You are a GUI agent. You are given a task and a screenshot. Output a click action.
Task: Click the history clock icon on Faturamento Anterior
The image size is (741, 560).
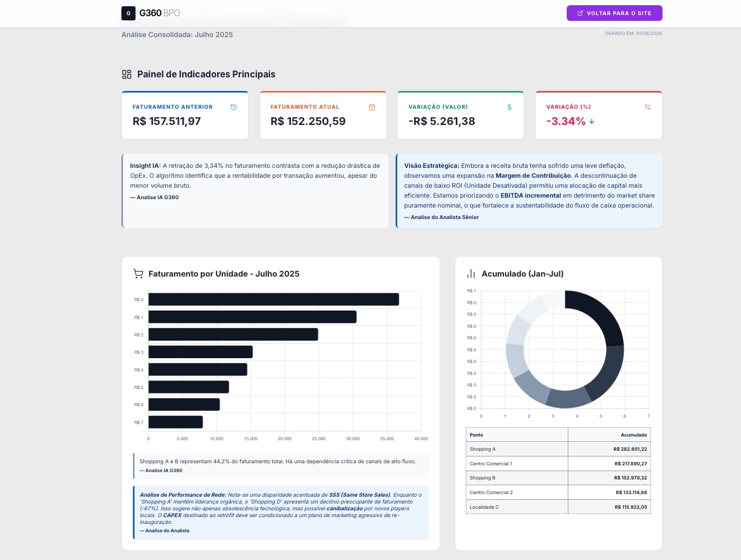pyautogui.click(x=234, y=107)
